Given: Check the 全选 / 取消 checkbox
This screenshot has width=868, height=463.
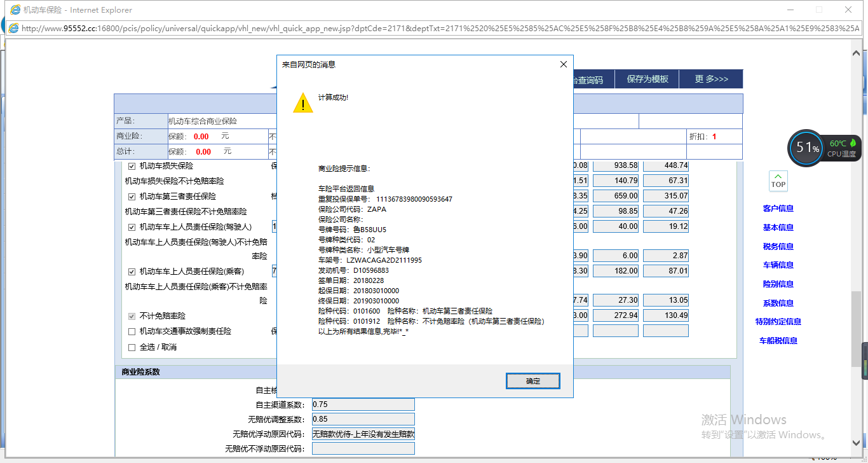Looking at the screenshot, I should 132,347.
